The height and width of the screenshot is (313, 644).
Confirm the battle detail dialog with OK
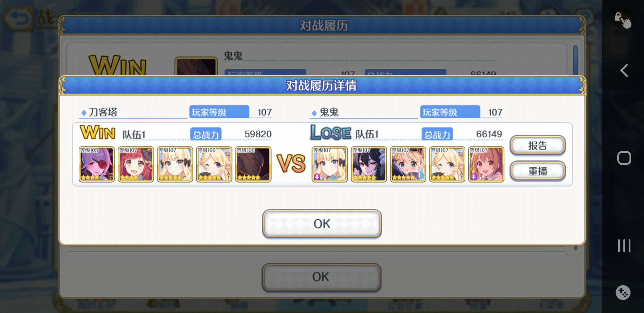[322, 223]
